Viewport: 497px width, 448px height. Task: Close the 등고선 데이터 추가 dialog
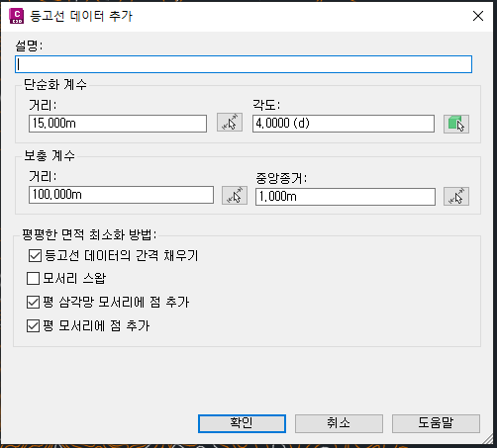pyautogui.click(x=478, y=16)
